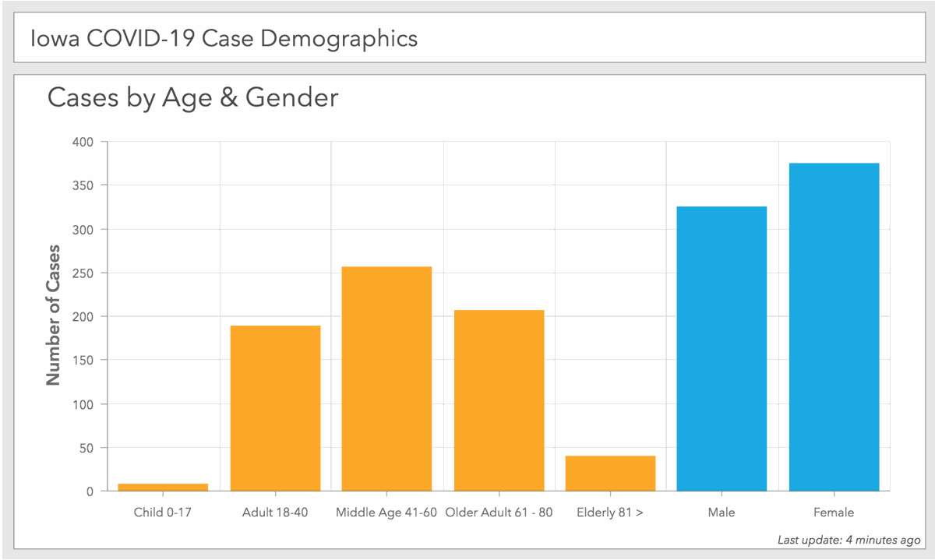Click the blue Female bar
The width and height of the screenshot is (935, 560).
click(834, 327)
